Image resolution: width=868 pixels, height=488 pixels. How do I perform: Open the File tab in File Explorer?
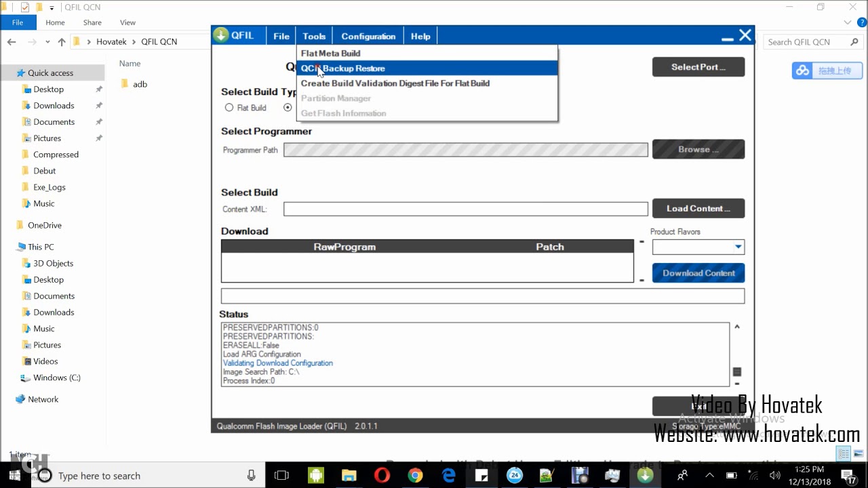click(18, 22)
